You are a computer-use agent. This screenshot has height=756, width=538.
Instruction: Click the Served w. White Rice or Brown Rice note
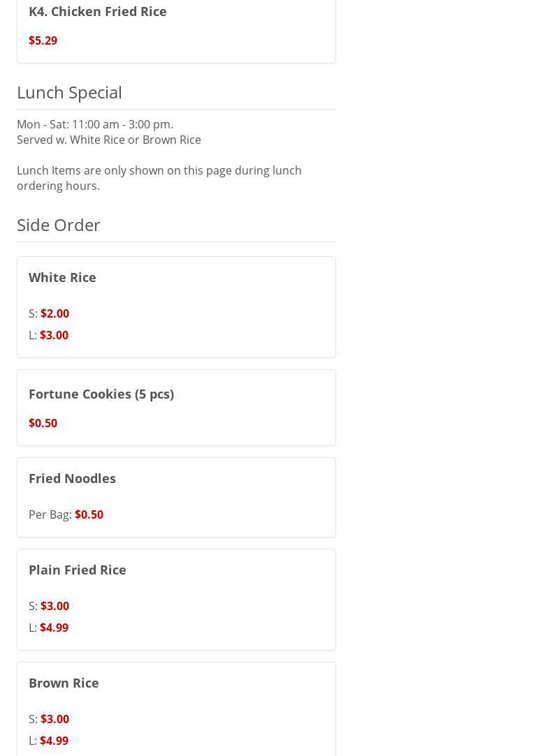point(109,140)
